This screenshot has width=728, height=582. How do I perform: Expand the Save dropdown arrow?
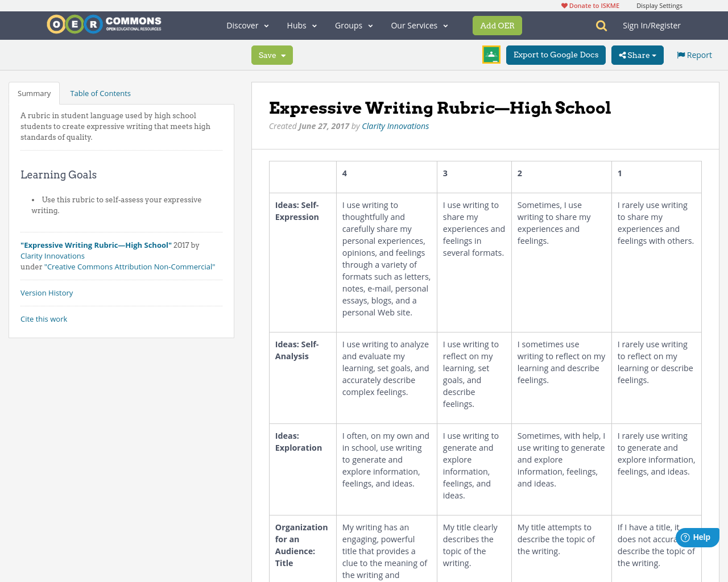click(x=284, y=55)
